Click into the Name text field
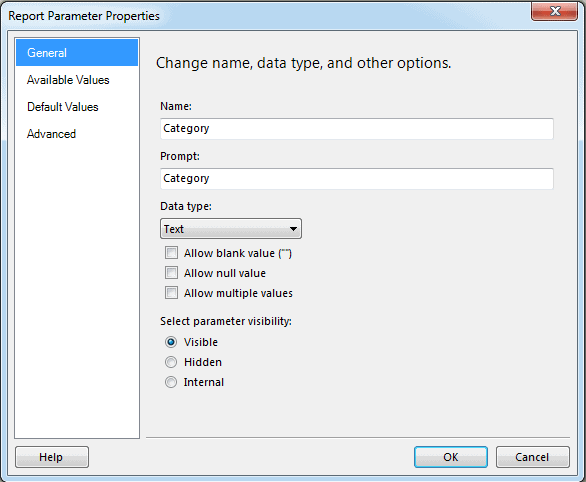 [357, 129]
